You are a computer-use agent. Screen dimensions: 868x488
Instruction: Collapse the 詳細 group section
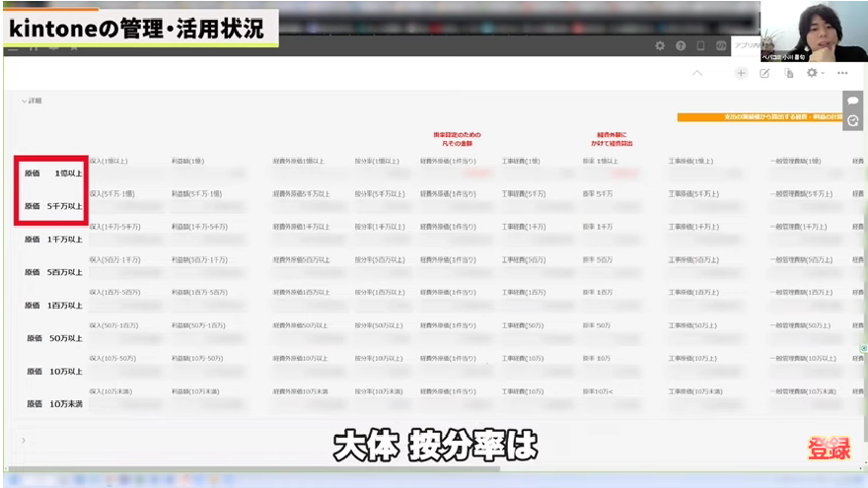point(24,101)
